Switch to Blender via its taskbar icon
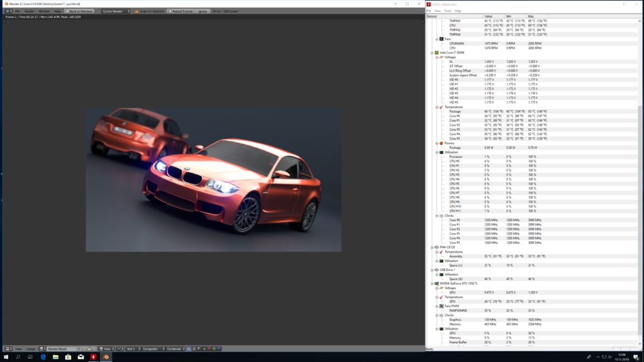Image resolution: width=644 pixels, height=362 pixels. pos(106,357)
